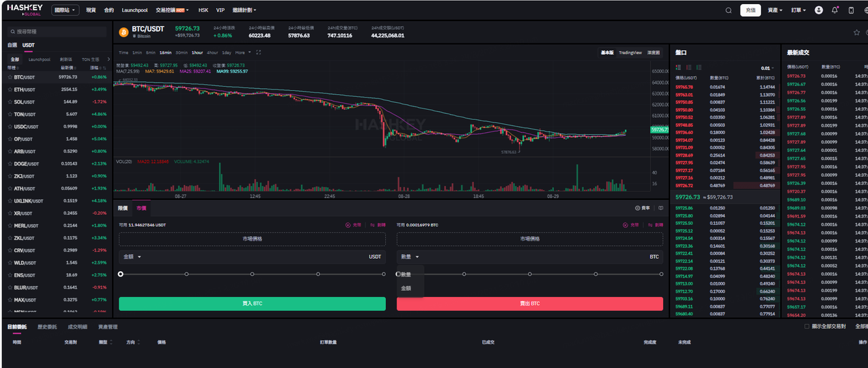Open the 資產管理 tab
868x368 pixels.
[108, 327]
